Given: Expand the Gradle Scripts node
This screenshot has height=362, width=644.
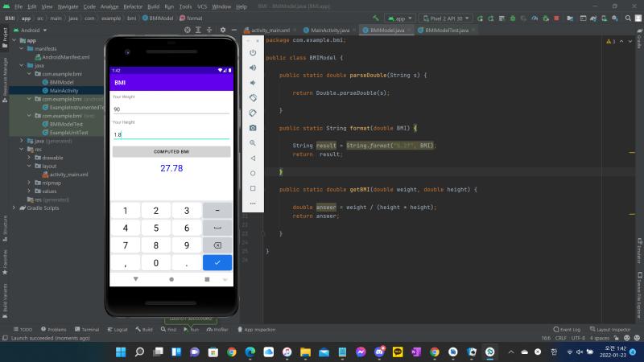Looking at the screenshot, I should (x=14, y=208).
